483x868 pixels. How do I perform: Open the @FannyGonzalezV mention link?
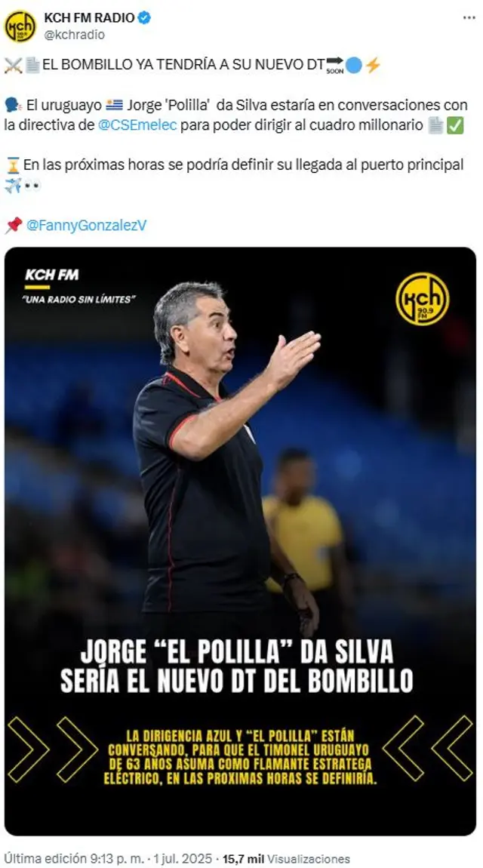tap(86, 226)
